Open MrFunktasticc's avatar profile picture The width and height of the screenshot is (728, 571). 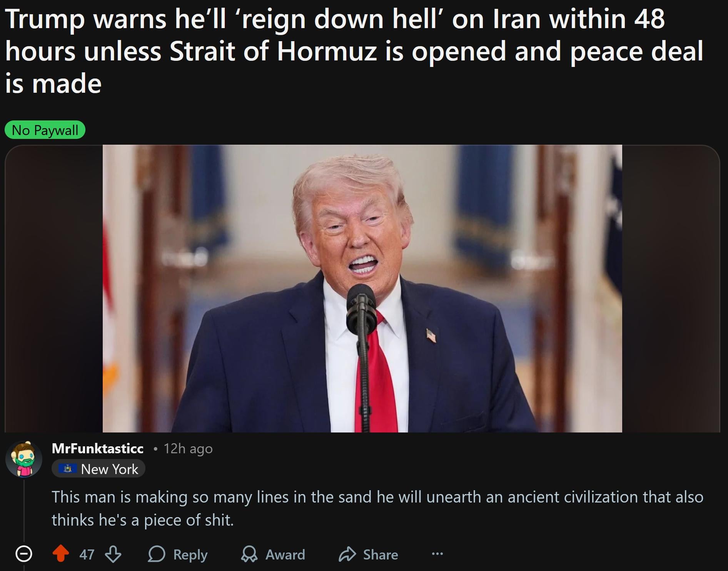click(x=24, y=459)
